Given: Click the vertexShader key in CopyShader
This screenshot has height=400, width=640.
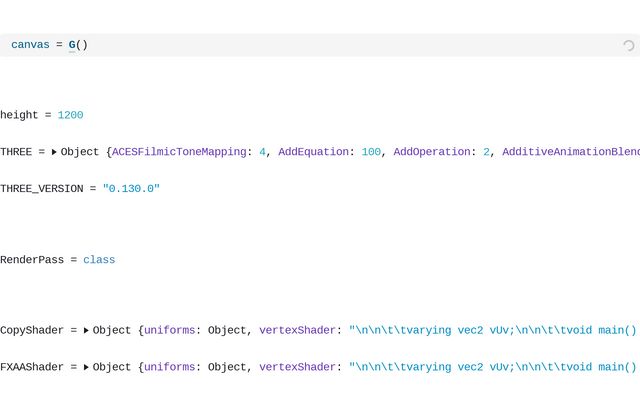Looking at the screenshot, I should [x=297, y=330].
